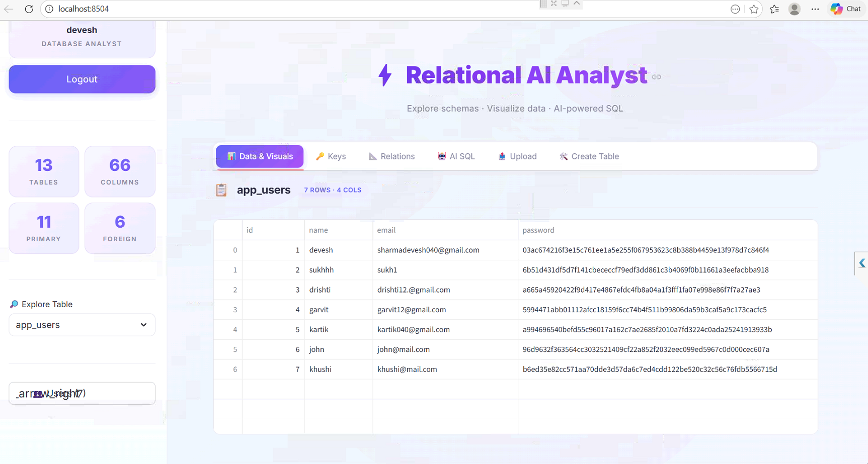Select password hash starting a994696540
The width and height of the screenshot is (868, 464).
(668, 329)
